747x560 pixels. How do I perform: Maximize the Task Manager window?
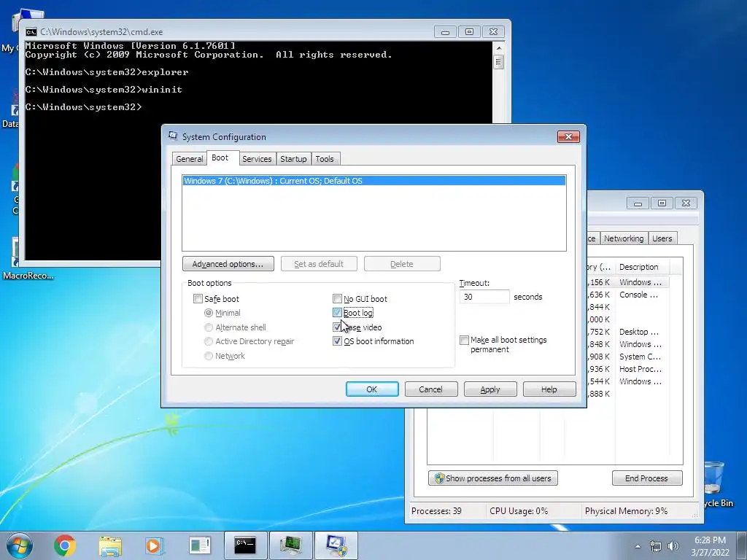pyautogui.click(x=662, y=203)
